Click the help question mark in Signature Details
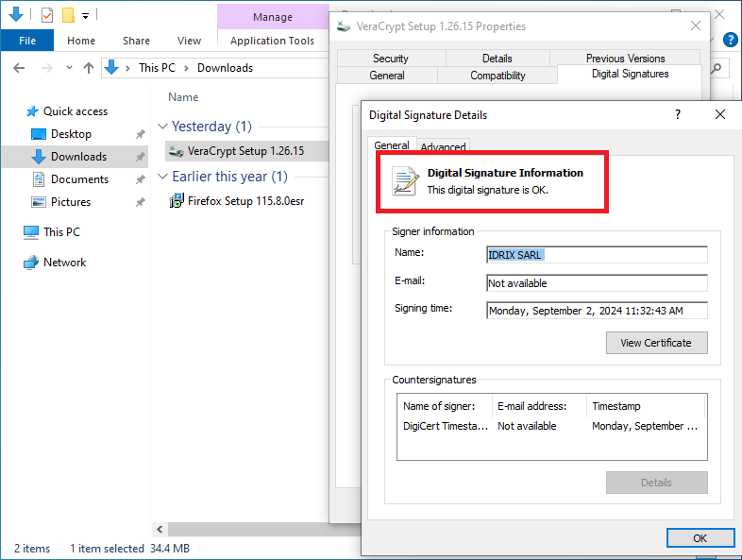Viewport: 742px width, 560px height. (x=678, y=114)
